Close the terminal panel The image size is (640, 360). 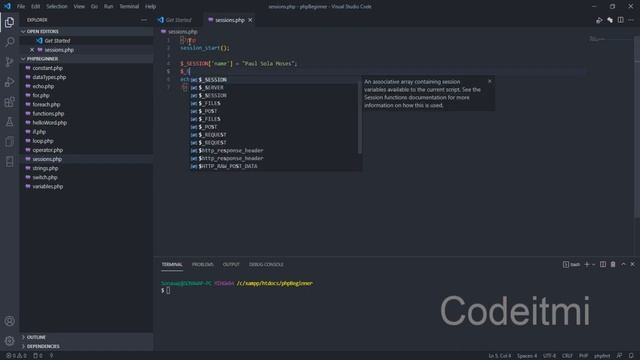(x=633, y=264)
